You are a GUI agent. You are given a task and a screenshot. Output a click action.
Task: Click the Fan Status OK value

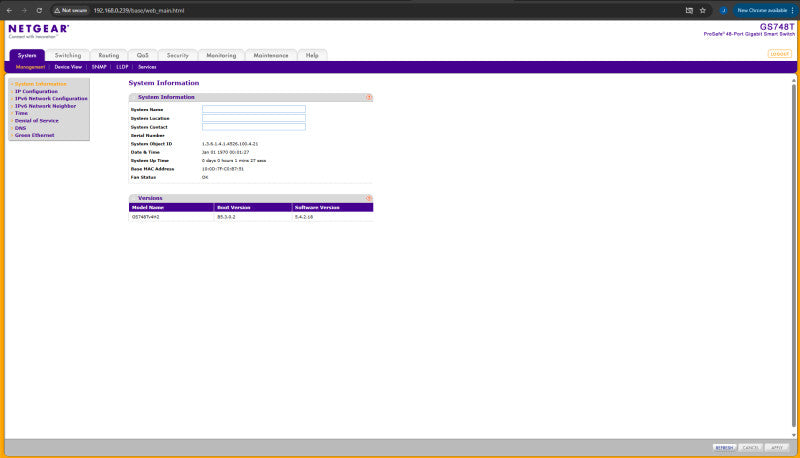[x=205, y=177]
